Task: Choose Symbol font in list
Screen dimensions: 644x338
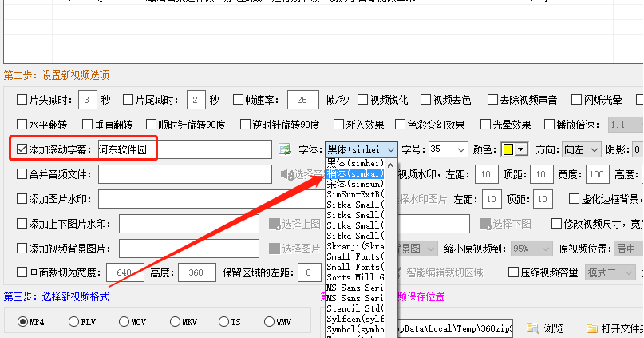Action: pyautogui.click(x=356, y=329)
